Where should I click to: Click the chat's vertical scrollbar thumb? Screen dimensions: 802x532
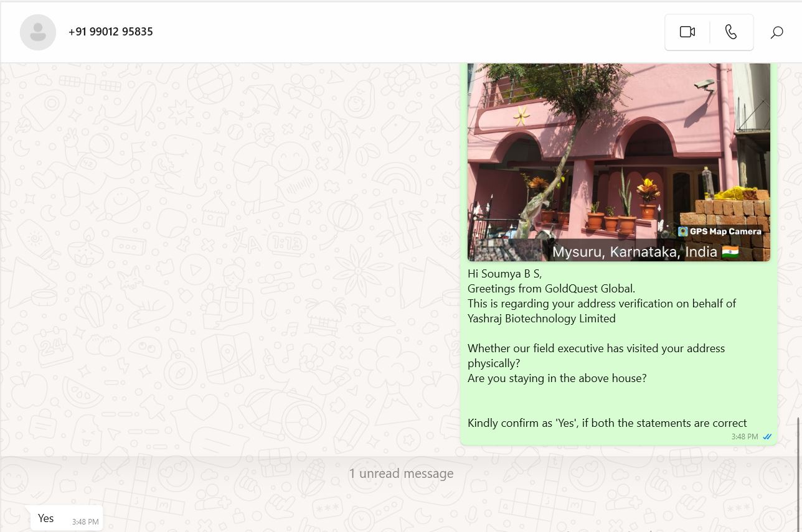(798, 473)
